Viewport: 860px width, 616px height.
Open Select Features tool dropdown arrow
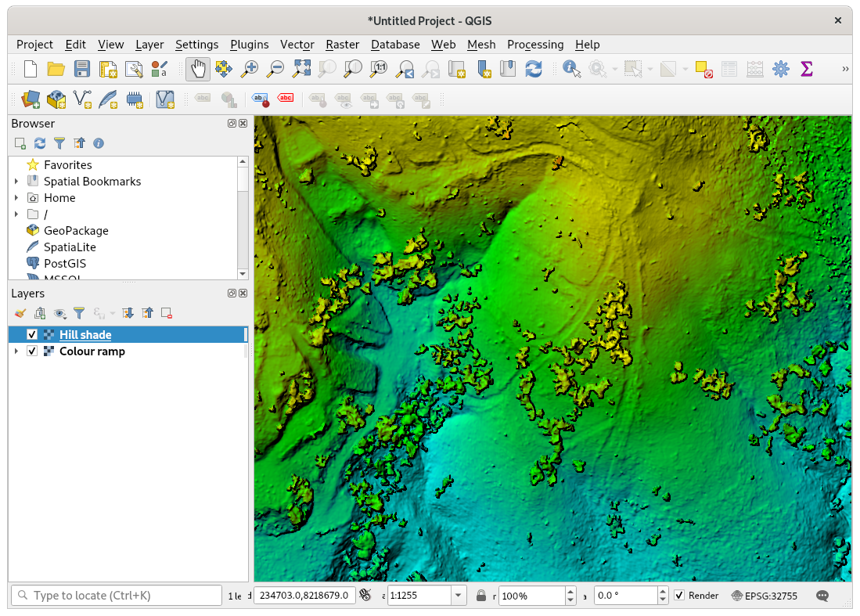click(x=650, y=69)
